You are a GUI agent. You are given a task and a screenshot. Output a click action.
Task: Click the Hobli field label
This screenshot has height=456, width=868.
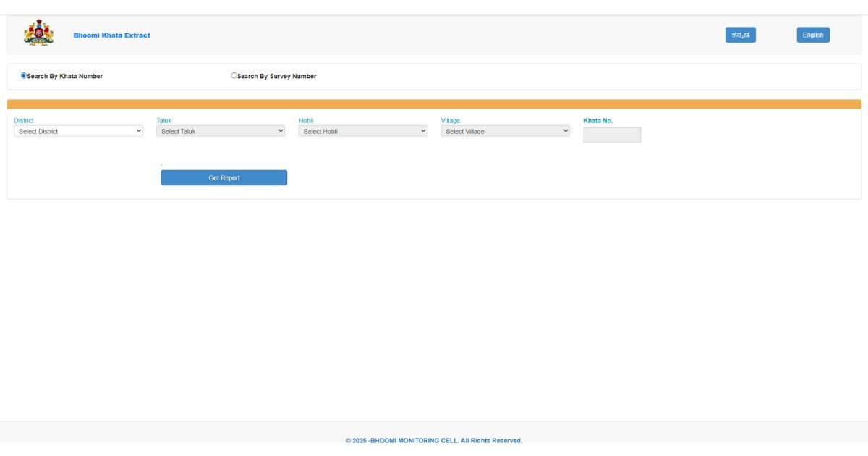click(x=306, y=121)
